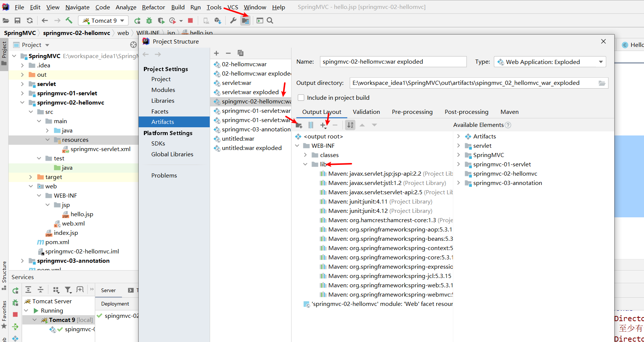Click the artifact Name input field
This screenshot has height=342, width=644.
coord(393,62)
